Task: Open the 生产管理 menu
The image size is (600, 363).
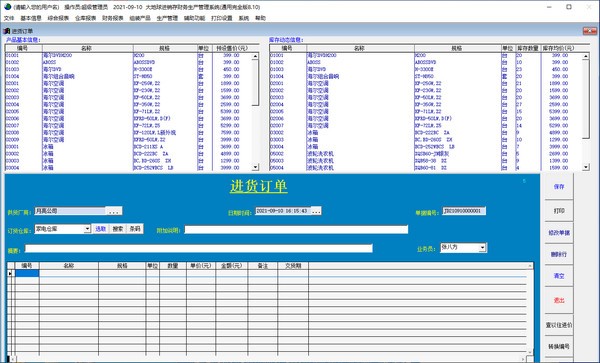Action: pos(167,18)
